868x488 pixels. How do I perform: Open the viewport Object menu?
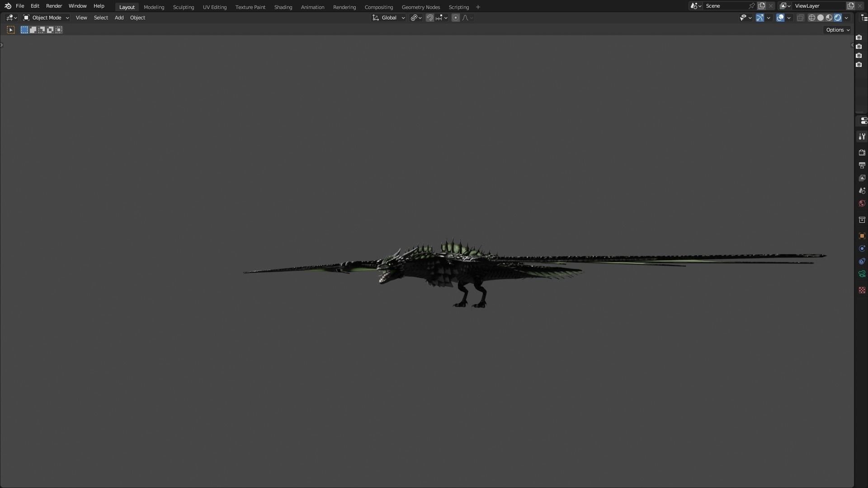pyautogui.click(x=137, y=18)
